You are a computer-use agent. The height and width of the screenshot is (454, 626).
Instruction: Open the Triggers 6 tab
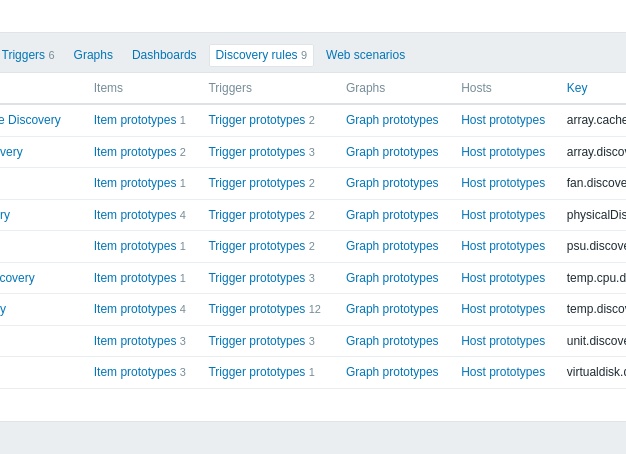click(28, 55)
